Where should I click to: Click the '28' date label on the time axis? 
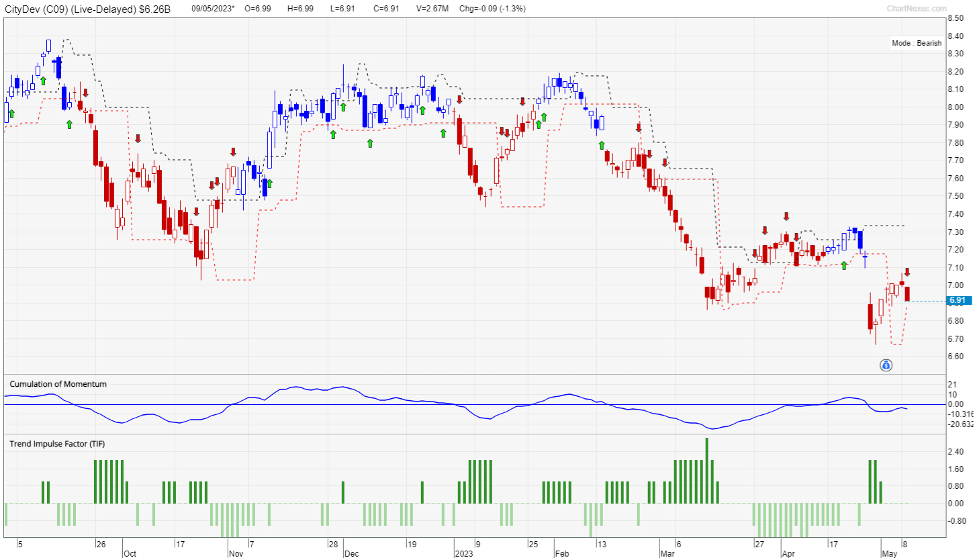(333, 544)
